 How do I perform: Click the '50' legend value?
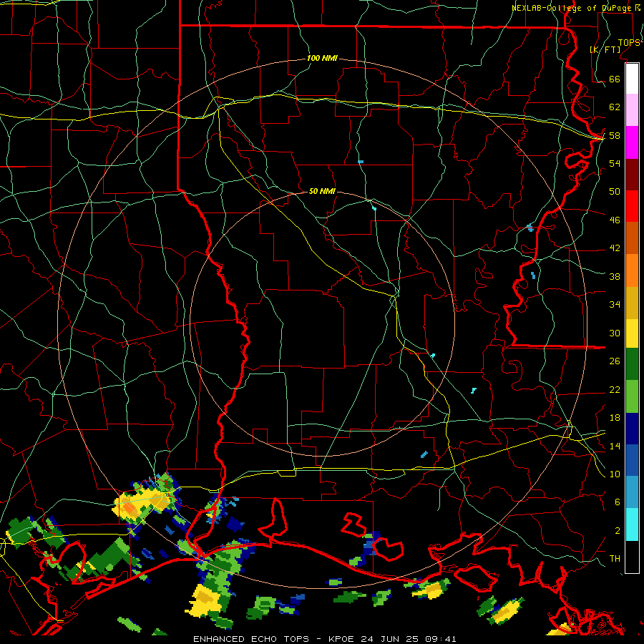615,191
